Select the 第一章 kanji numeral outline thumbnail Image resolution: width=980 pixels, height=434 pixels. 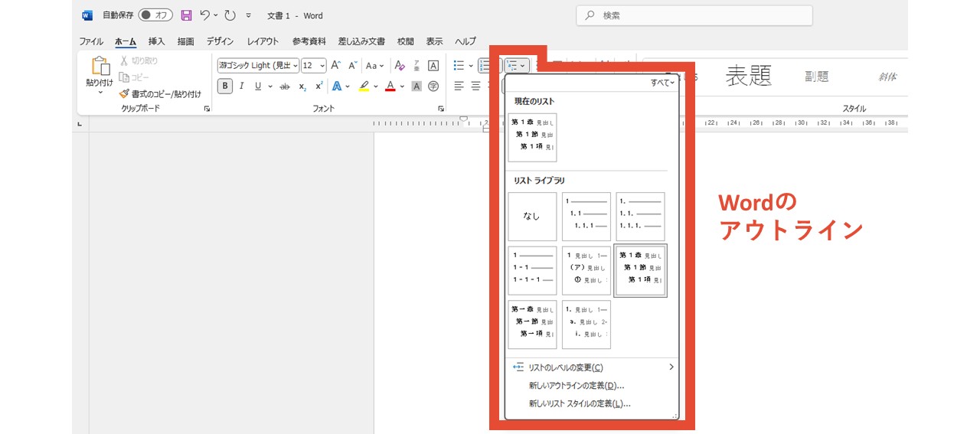[532, 325]
